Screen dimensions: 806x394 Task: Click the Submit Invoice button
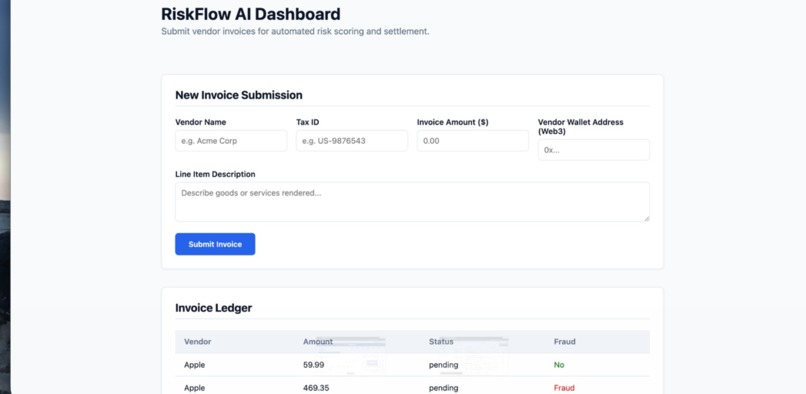coord(215,244)
